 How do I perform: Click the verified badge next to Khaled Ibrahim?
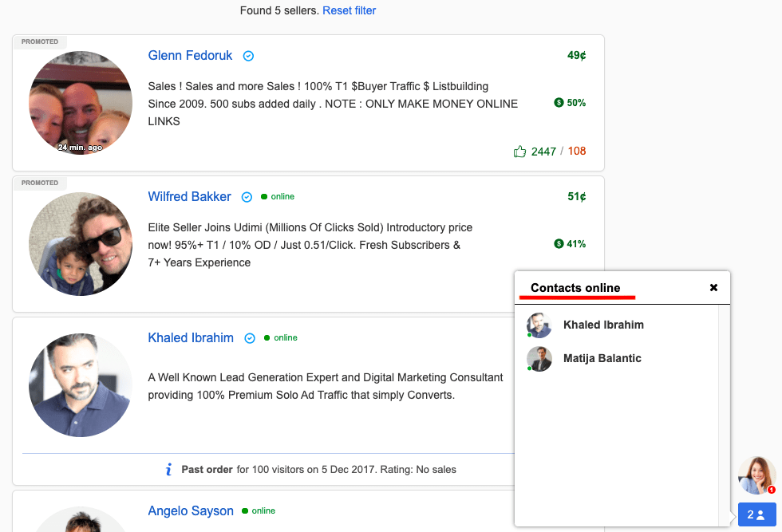[x=249, y=339]
